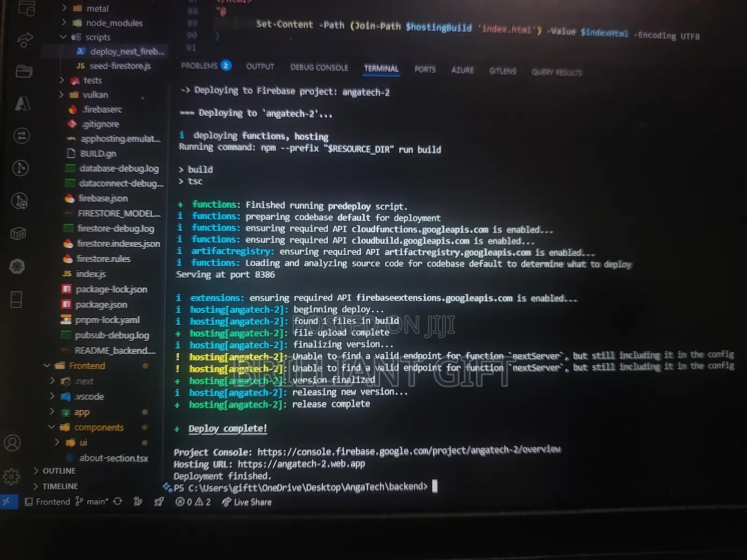Open the Kubernetes view in the activity bar
The height and width of the screenshot is (560, 747).
click(17, 266)
